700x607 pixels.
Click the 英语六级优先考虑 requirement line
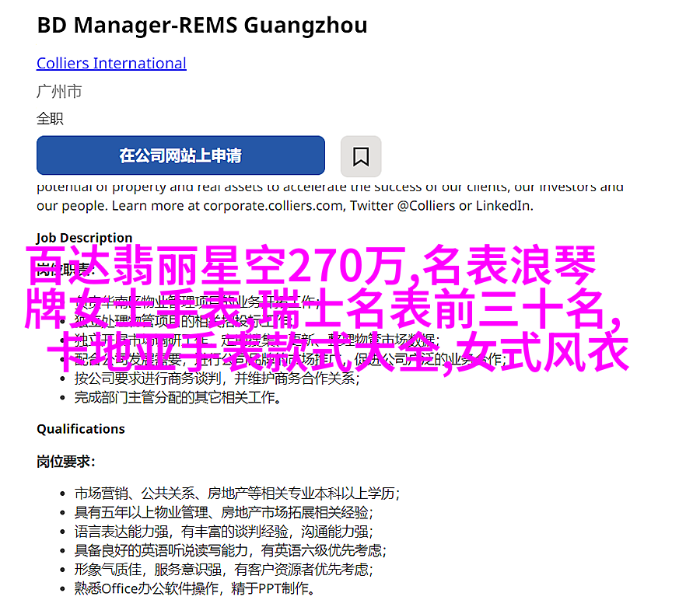coord(230,550)
